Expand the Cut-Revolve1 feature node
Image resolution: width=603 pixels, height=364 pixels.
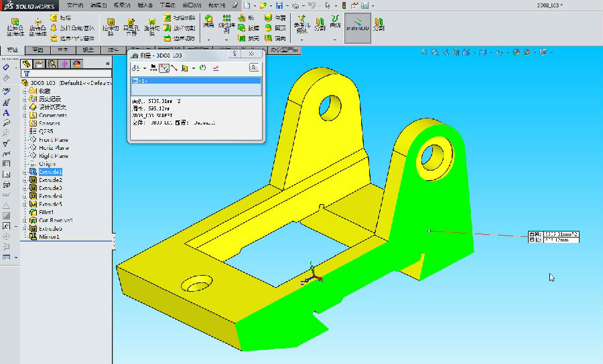25,220
